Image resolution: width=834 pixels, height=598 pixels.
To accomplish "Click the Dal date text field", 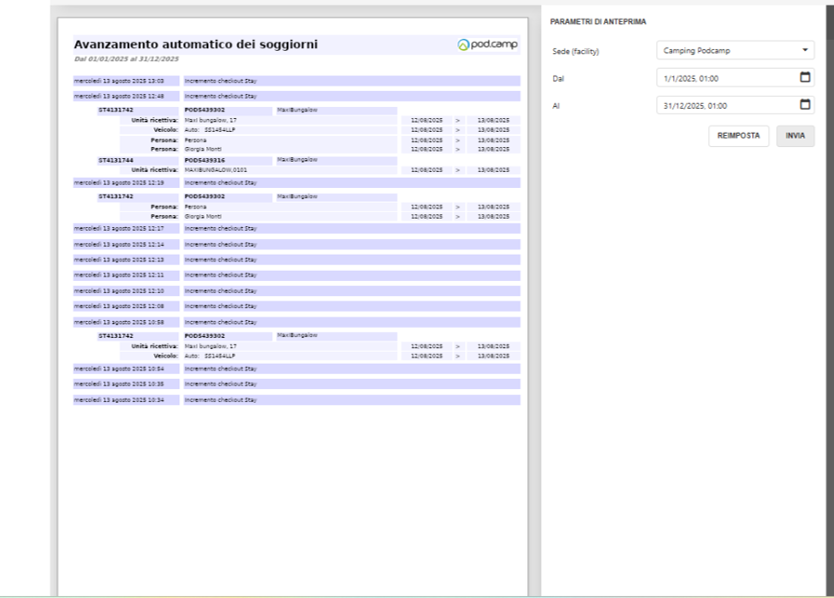I will pos(725,77).
